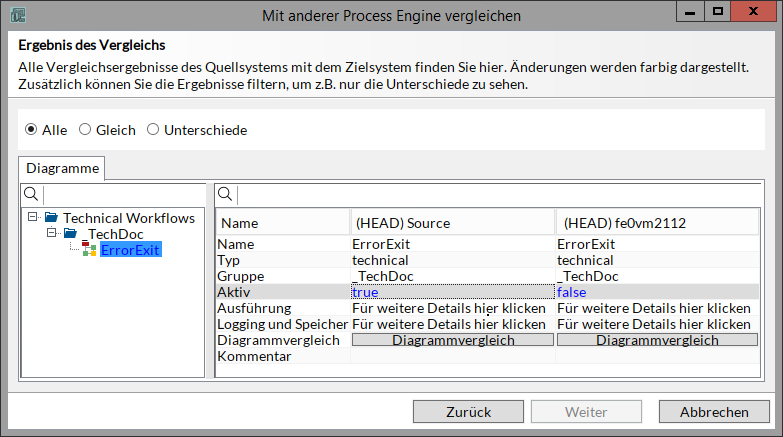Click Logging und Speicher details in fe0vm2112 column
Viewport: 783px width, 437px height.
(654, 324)
